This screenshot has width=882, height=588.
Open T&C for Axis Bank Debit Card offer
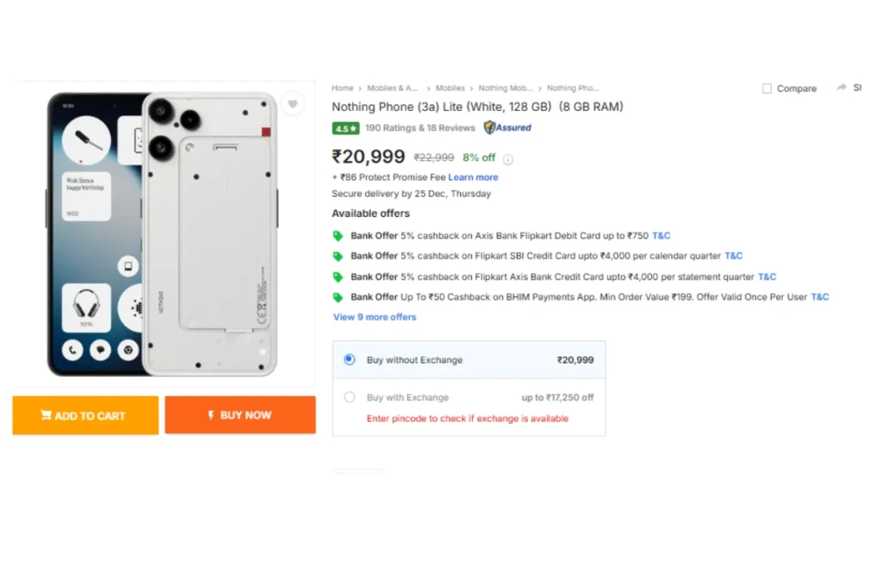click(x=661, y=235)
